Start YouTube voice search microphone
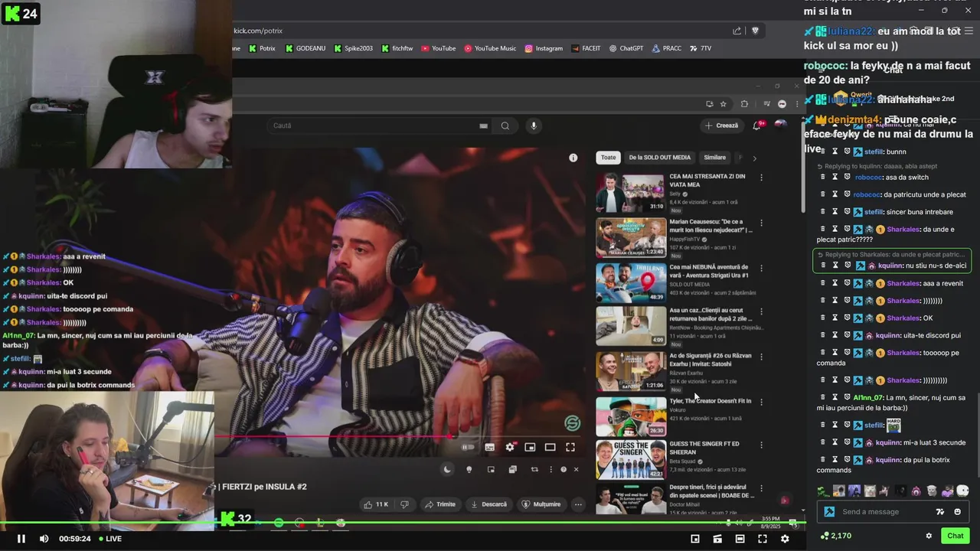Image resolution: width=980 pixels, height=551 pixels. tap(534, 126)
